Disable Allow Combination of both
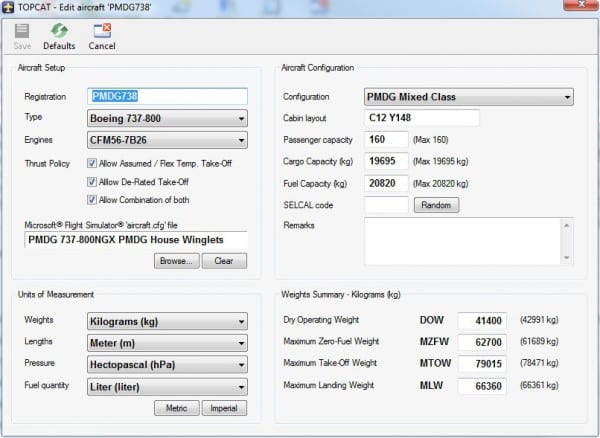The height and width of the screenshot is (438, 600). [x=93, y=199]
